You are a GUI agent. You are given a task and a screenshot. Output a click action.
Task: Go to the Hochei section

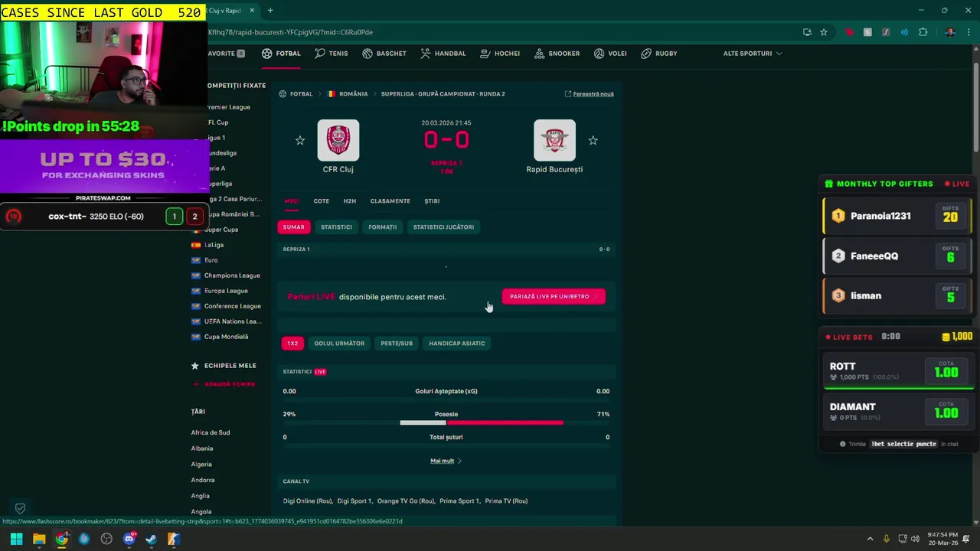(500, 54)
